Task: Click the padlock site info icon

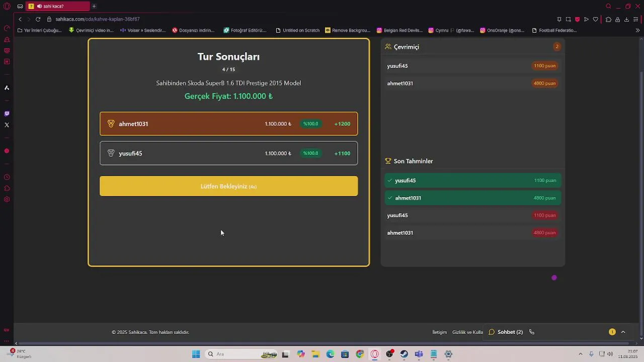Action: coord(49,19)
